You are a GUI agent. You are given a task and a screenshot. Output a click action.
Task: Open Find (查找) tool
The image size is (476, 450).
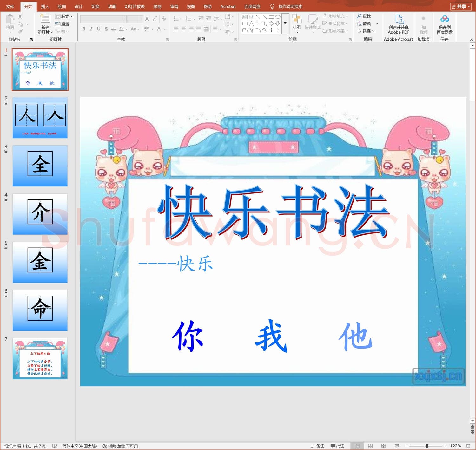364,16
